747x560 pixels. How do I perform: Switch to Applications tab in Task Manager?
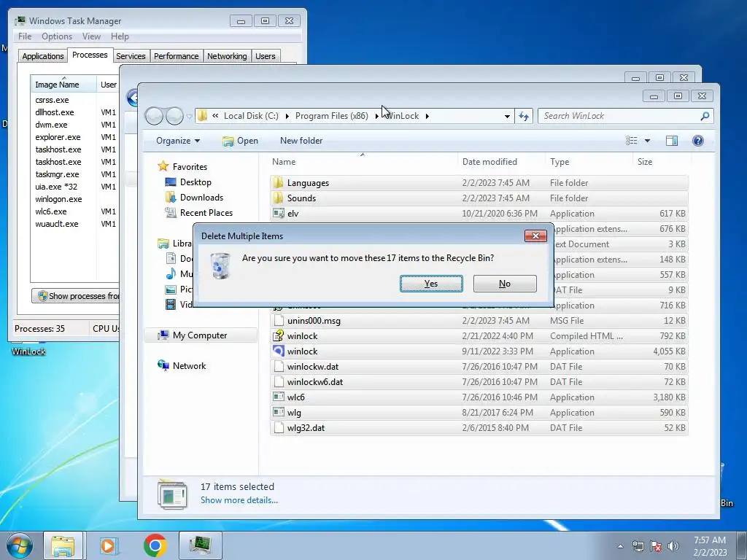click(43, 56)
